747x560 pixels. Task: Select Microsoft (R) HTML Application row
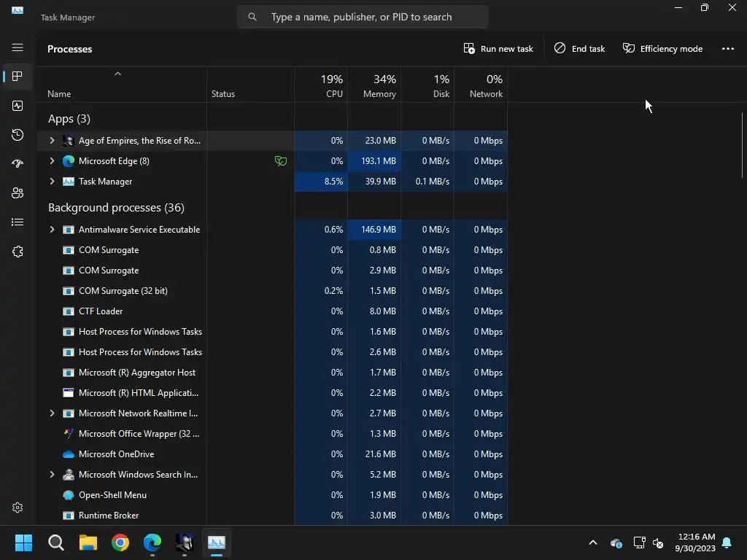click(272, 393)
